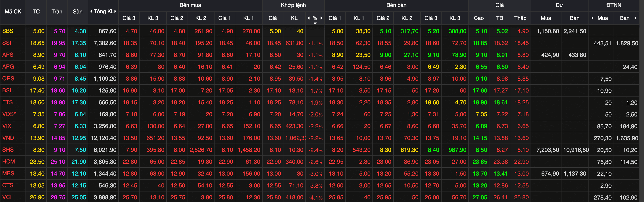Select VND high price 14.15

click(480, 138)
